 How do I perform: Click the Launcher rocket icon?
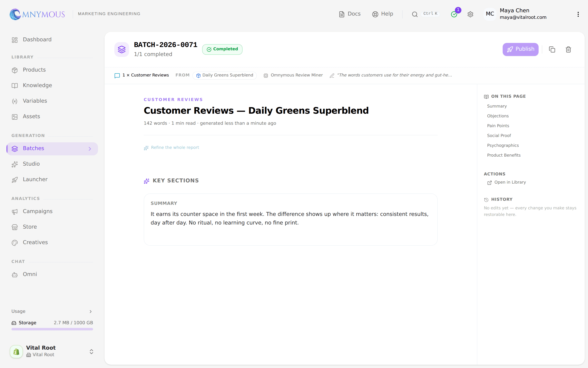pyautogui.click(x=15, y=180)
